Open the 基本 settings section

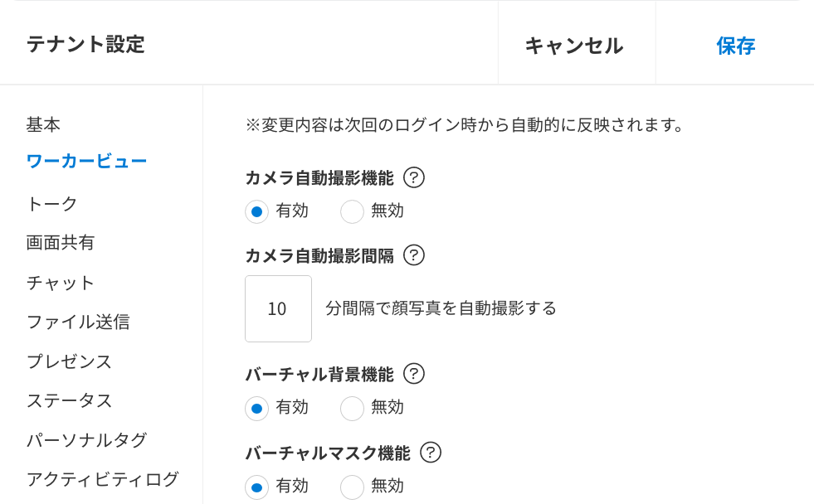tap(43, 125)
